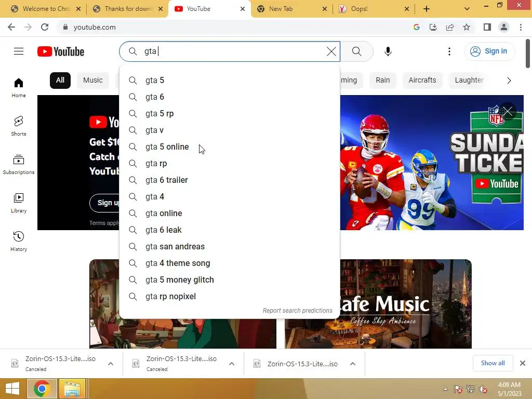This screenshot has height=399, width=532.
Task: Open the Chrome profile avatar
Action: 504,27
